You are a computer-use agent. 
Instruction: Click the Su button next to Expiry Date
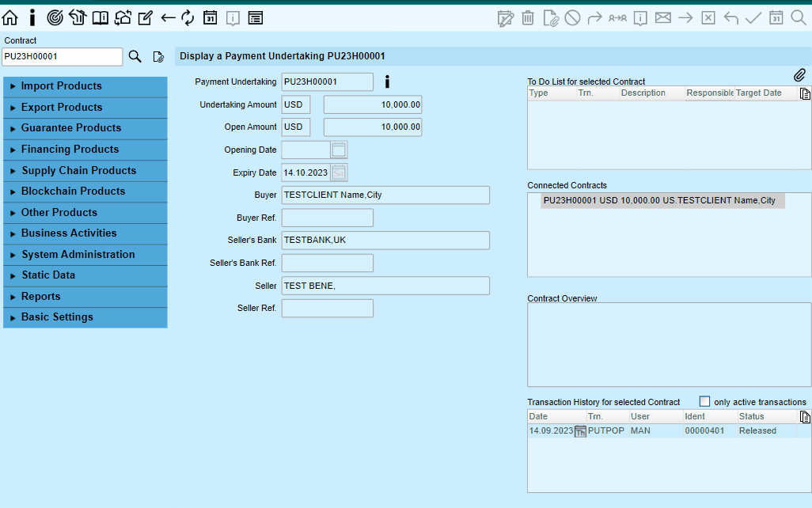point(340,172)
